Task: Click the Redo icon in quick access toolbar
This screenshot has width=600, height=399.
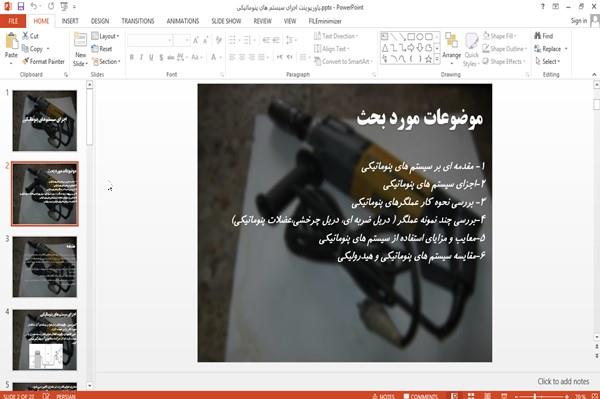Action: coord(51,6)
